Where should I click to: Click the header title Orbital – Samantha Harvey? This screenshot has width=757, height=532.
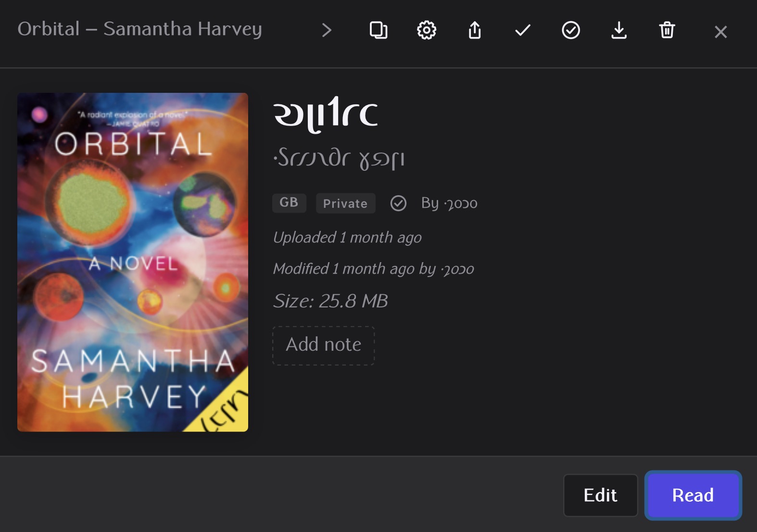pyautogui.click(x=140, y=29)
